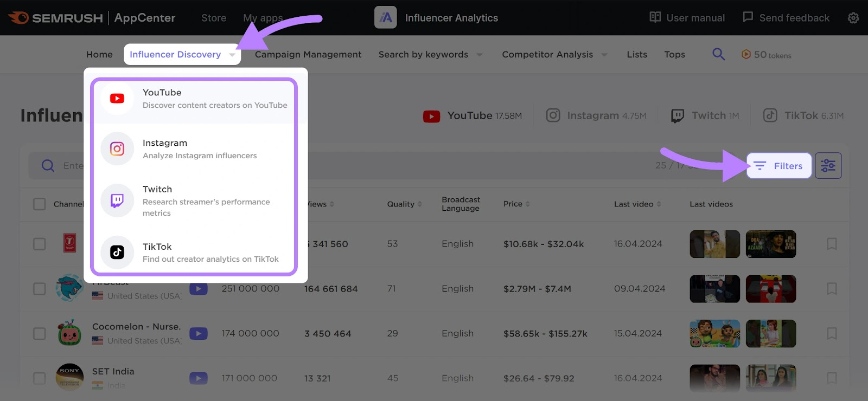Open the advanced filter sliders icon button

828,166
